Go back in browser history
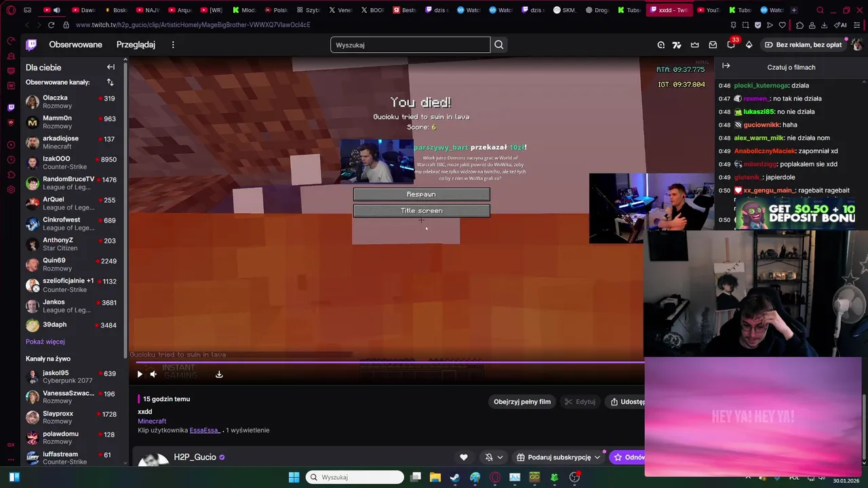This screenshot has width=868, height=488. 27,25
